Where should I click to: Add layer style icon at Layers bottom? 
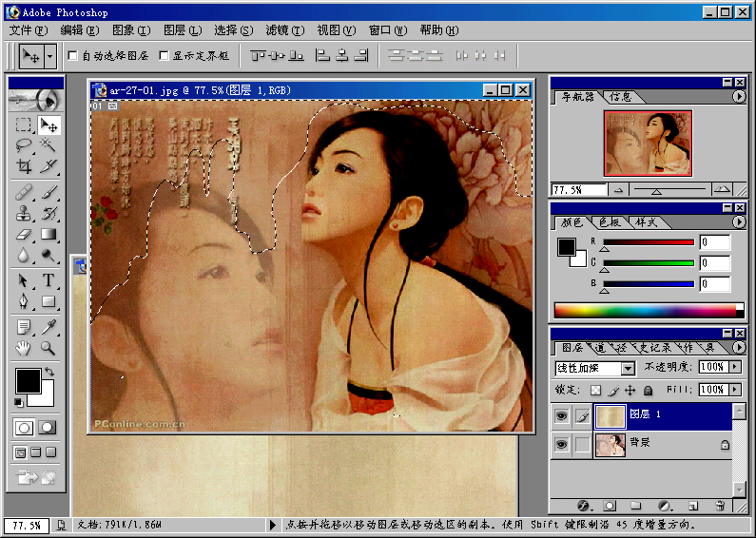pyautogui.click(x=584, y=506)
